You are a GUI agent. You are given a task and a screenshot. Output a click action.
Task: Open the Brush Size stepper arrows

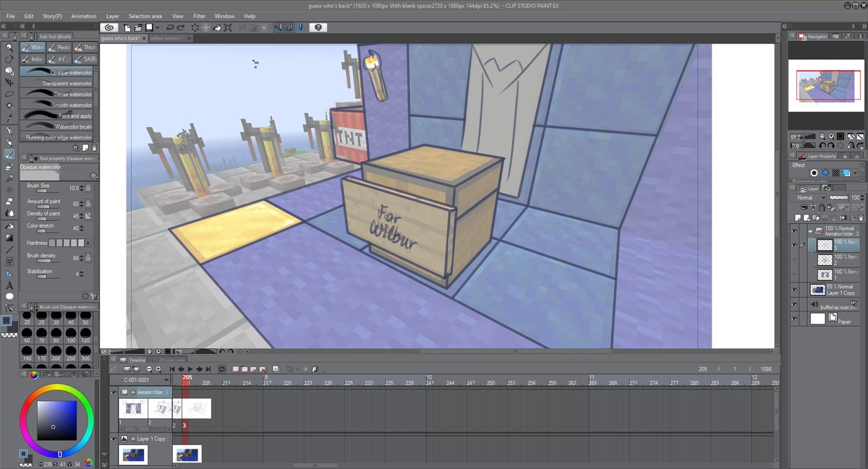[x=82, y=188]
